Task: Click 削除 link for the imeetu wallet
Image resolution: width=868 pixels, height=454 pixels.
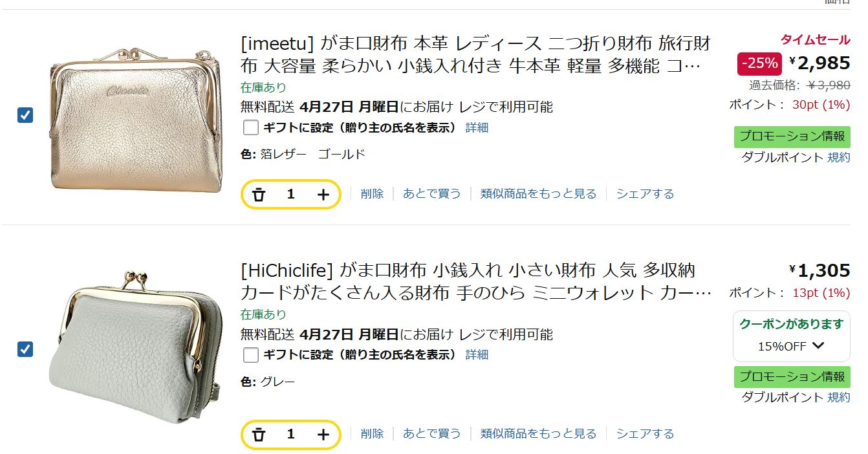Action: click(372, 194)
